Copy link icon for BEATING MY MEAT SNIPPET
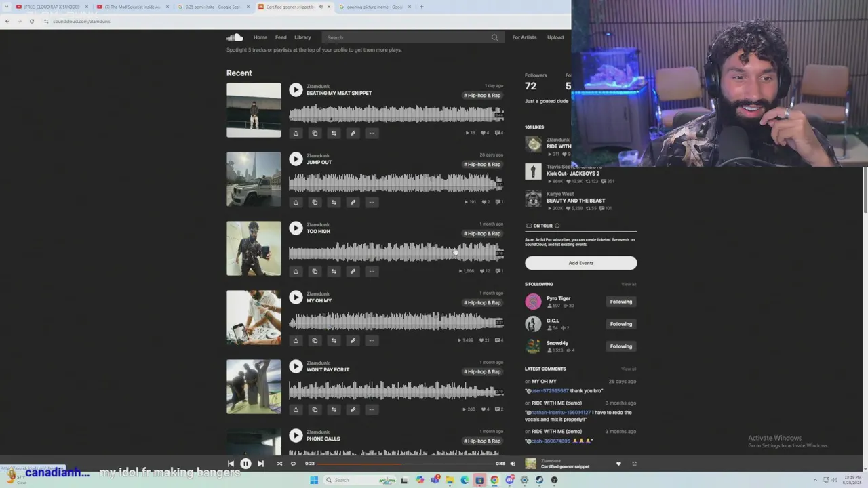The image size is (868, 488). coord(315,133)
